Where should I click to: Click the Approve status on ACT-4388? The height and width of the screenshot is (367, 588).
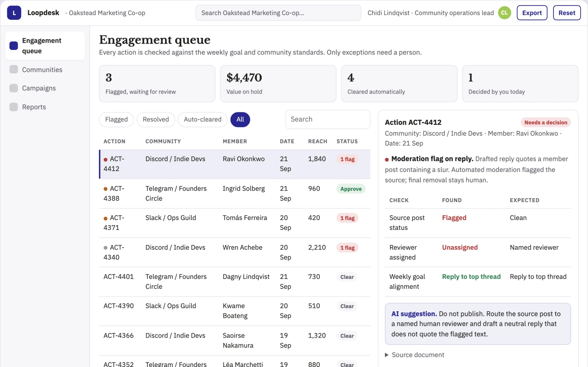point(351,189)
